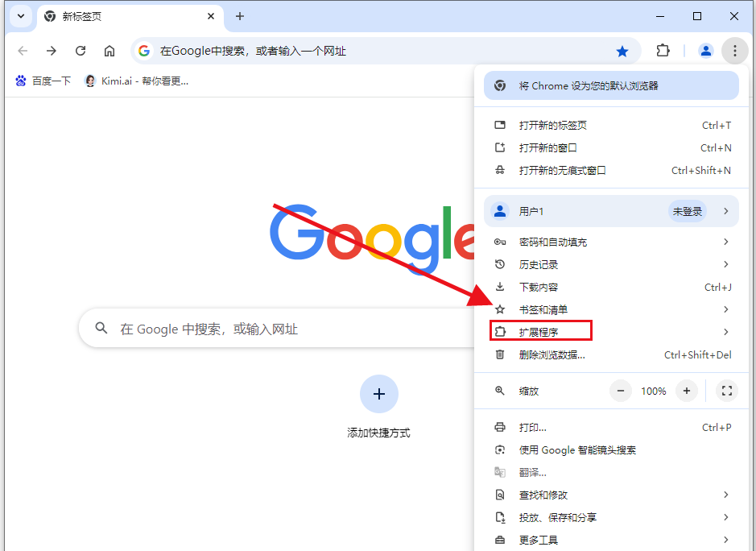Click the Google search box on the page

pos(277,329)
